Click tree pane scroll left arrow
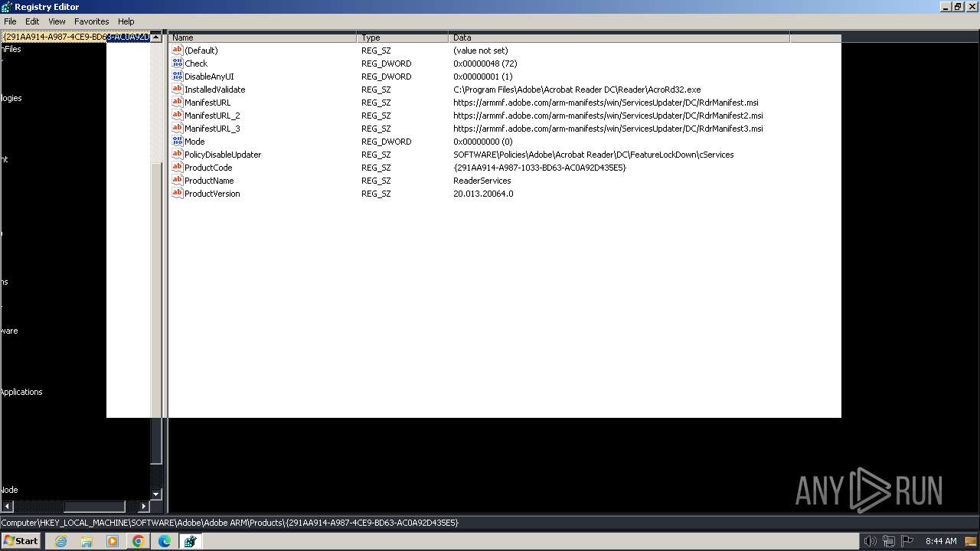This screenshot has width=980, height=551. coord(7,507)
